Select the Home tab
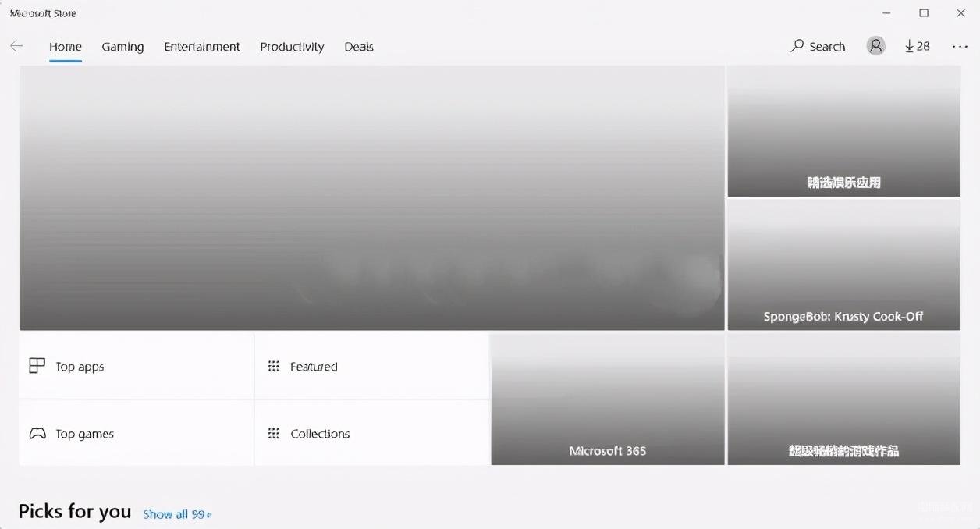980x529 pixels. pyautogui.click(x=66, y=47)
